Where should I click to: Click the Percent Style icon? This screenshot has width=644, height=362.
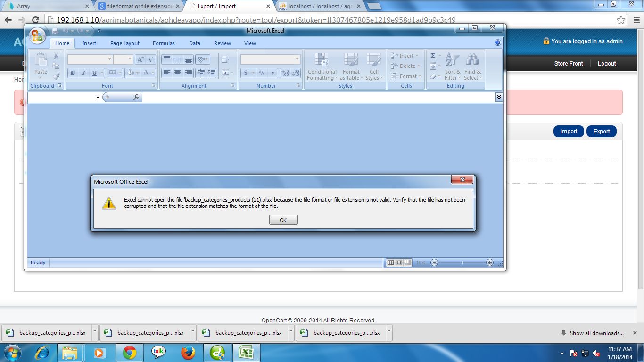(x=262, y=73)
